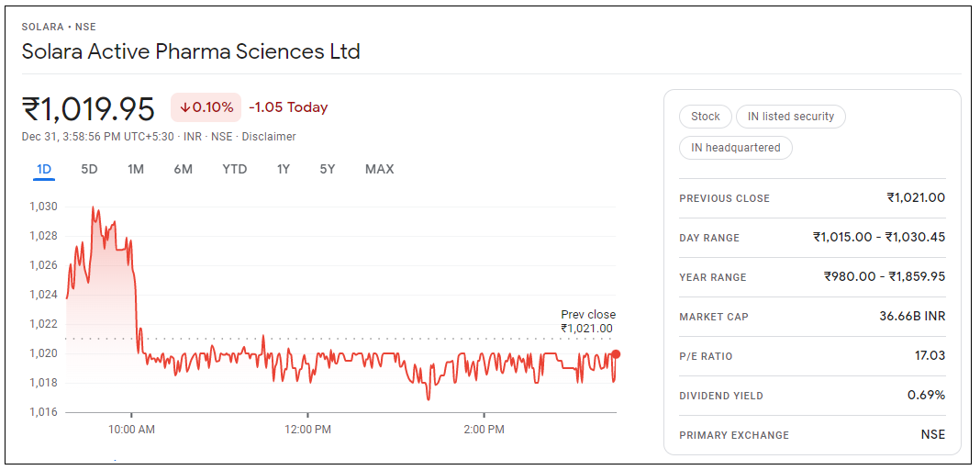This screenshot has width=980, height=470.
Task: Click the Prev close ₹1,021.00 chart label
Action: pyautogui.click(x=587, y=321)
